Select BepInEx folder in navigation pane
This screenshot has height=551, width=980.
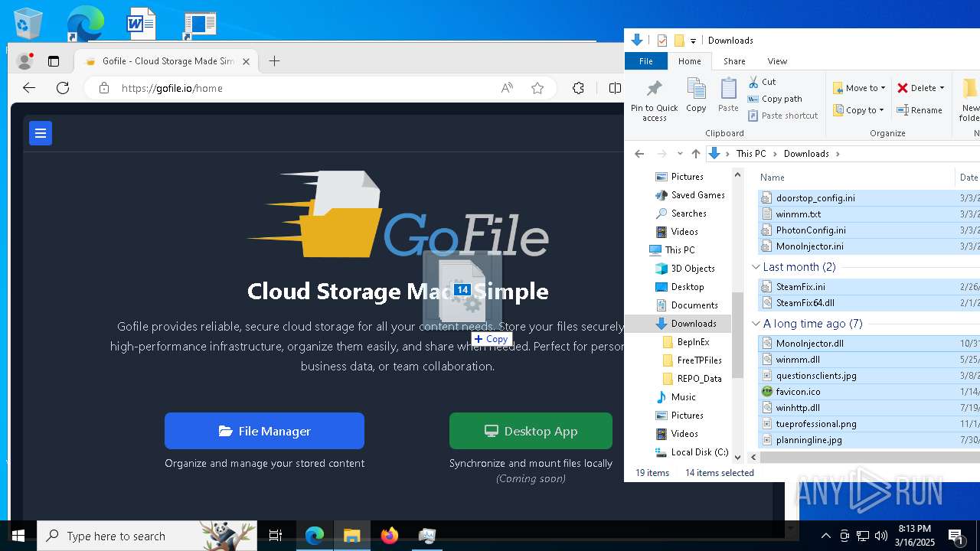(x=693, y=342)
